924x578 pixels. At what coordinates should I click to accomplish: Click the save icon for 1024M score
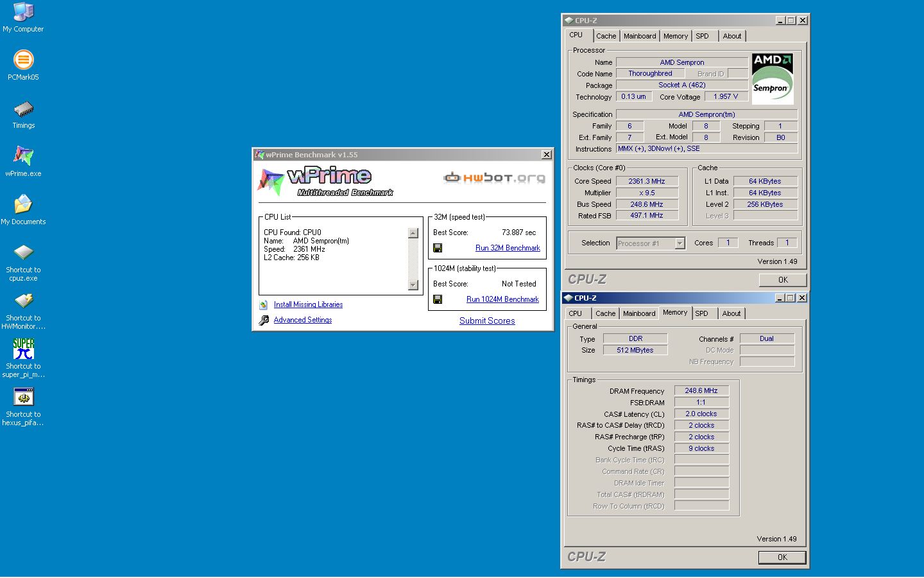tap(438, 299)
